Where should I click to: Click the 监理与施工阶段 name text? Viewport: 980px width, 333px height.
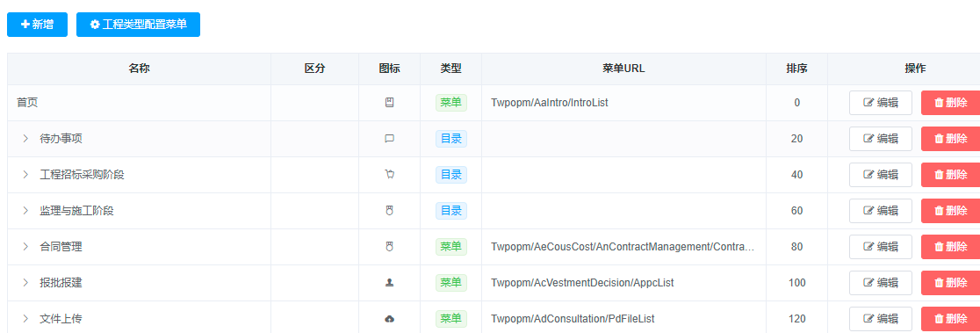click(77, 211)
